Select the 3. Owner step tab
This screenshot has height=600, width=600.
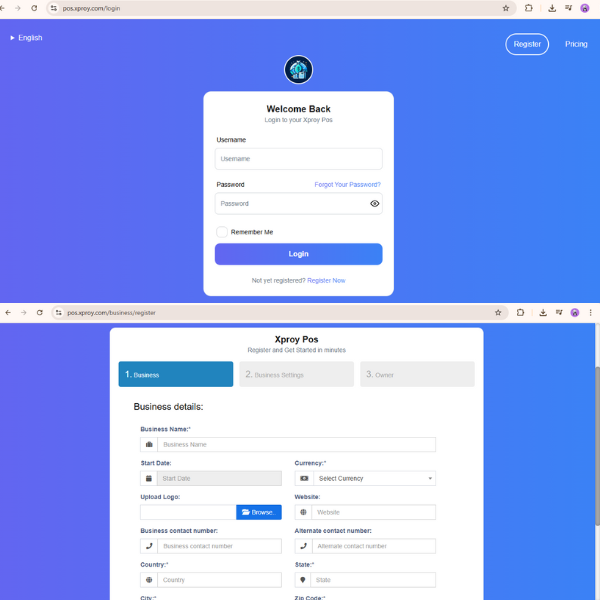tap(417, 374)
